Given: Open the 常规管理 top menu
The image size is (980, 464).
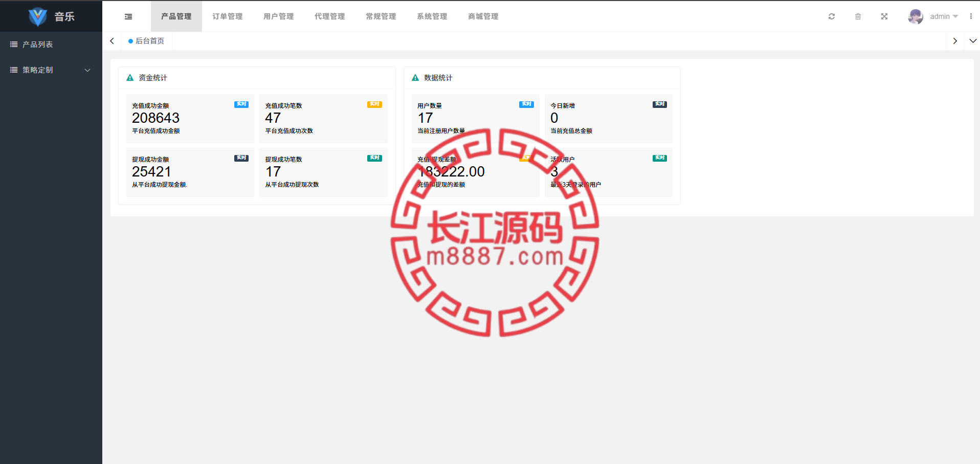Looking at the screenshot, I should 381,16.
